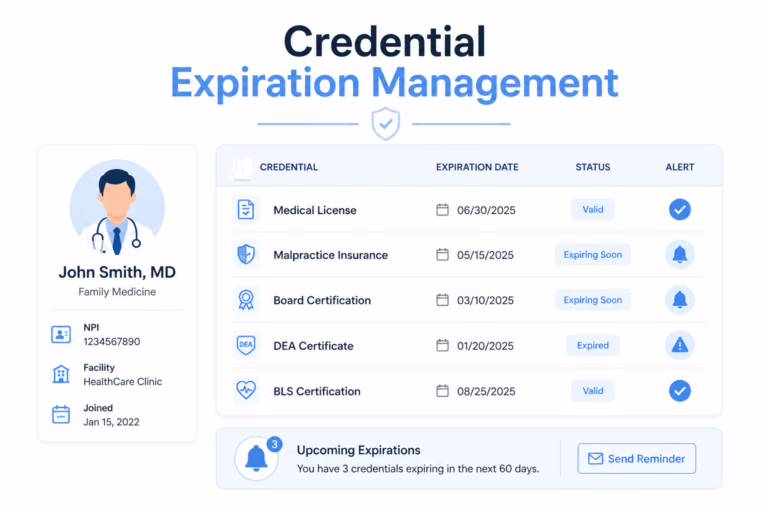Viewport: 768px width, 512px height.
Task: Select the BLS Certification row label
Action: [317, 391]
